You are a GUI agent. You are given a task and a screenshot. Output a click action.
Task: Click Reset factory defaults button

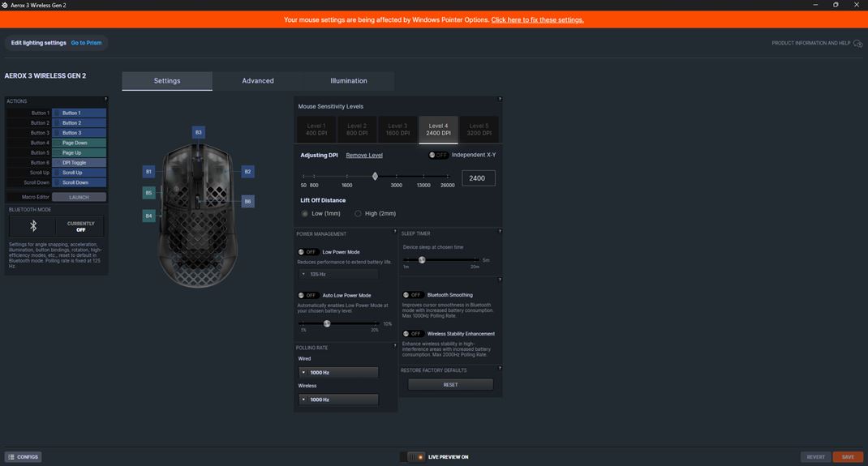pyautogui.click(x=450, y=385)
